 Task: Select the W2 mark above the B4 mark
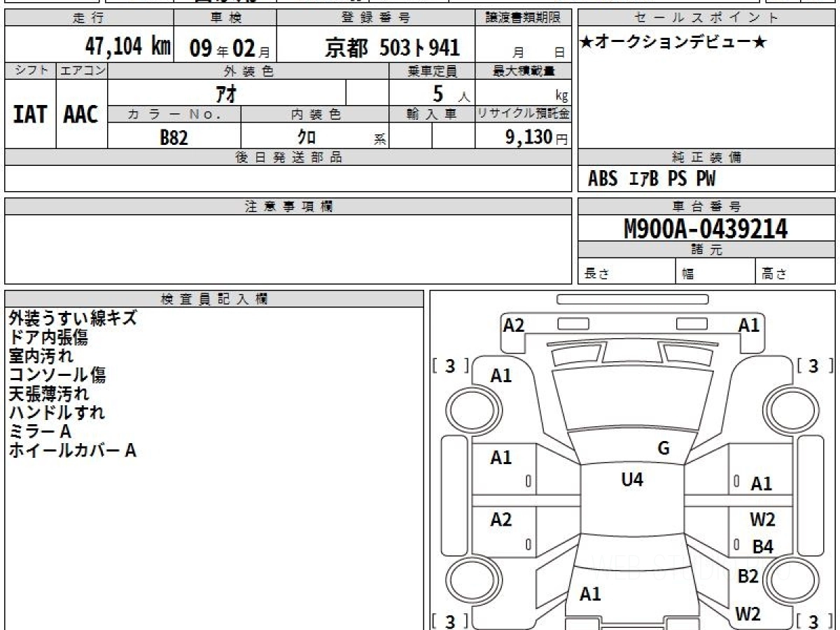click(762, 519)
